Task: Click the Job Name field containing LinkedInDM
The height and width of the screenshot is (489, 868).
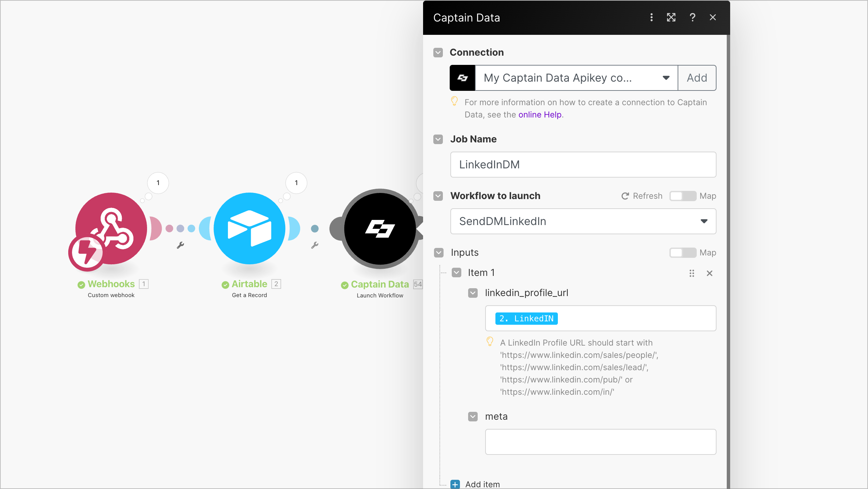Action: tap(583, 165)
